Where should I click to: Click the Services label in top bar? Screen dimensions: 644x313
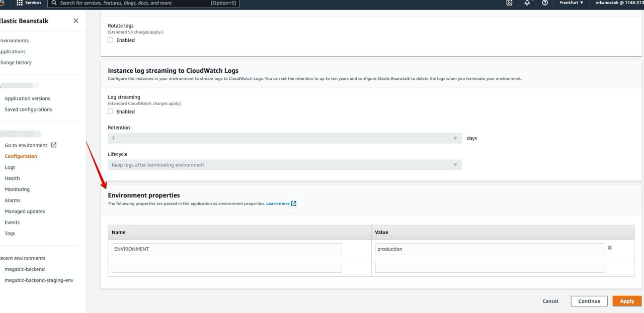(33, 3)
